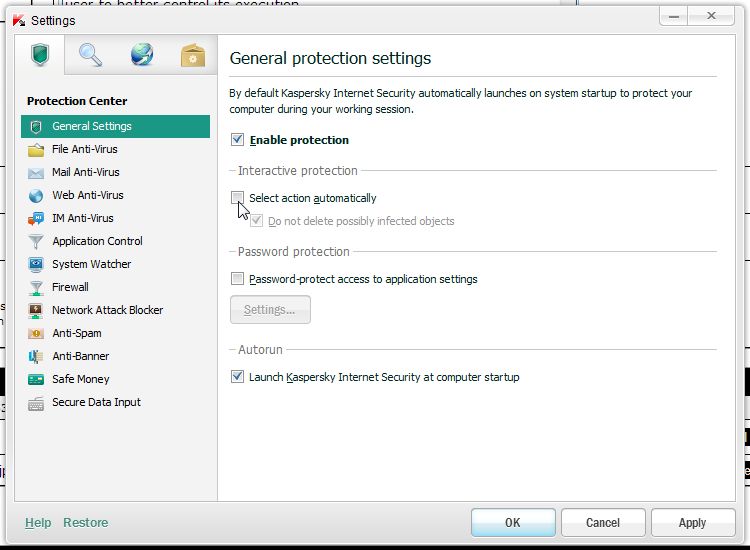
Task: Click the password Settings... button
Action: click(x=270, y=309)
